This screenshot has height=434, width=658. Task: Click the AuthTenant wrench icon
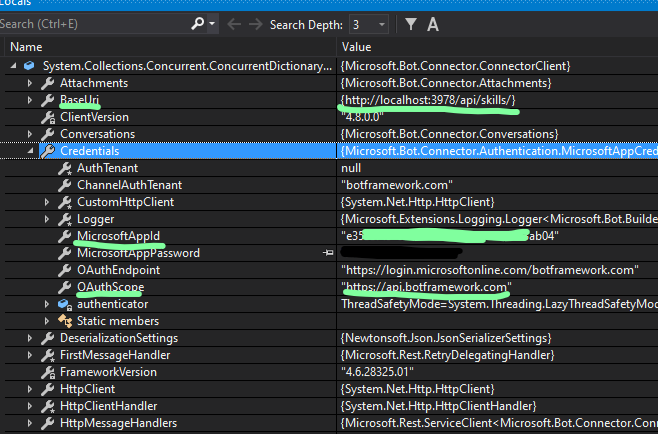pos(65,168)
